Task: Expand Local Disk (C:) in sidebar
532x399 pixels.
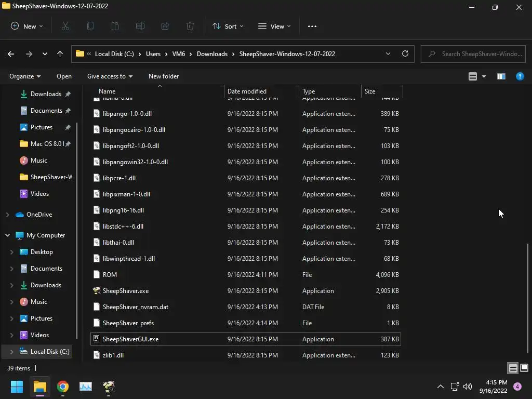Action: pos(11,352)
